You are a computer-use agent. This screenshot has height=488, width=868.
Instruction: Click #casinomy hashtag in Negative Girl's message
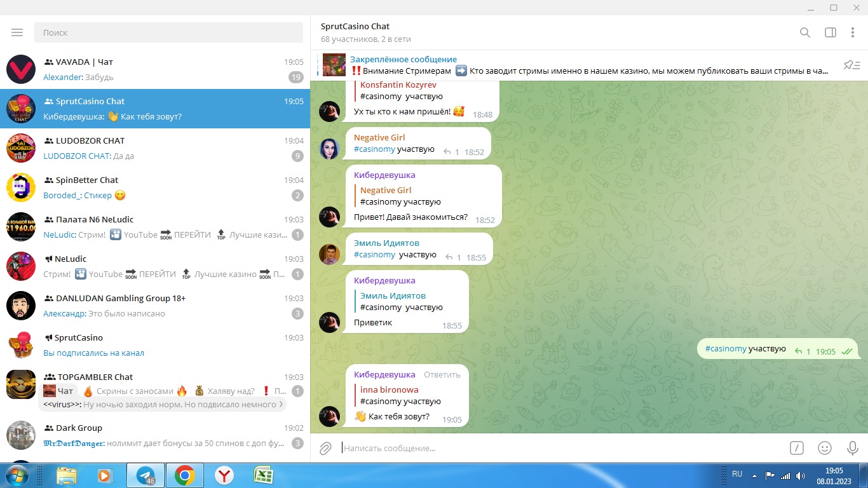374,149
